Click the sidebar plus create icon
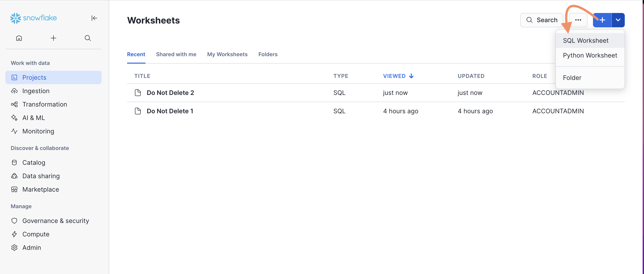 [53, 38]
